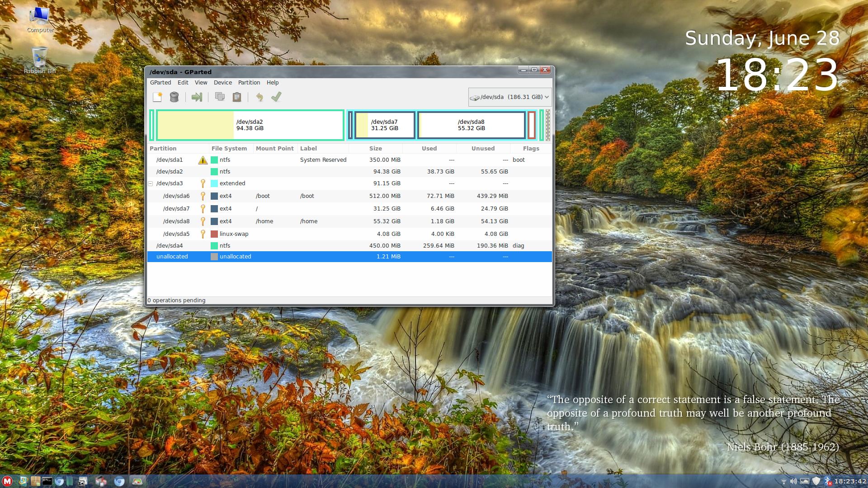Click the Resize/Move partition arrow icon

pyautogui.click(x=197, y=97)
